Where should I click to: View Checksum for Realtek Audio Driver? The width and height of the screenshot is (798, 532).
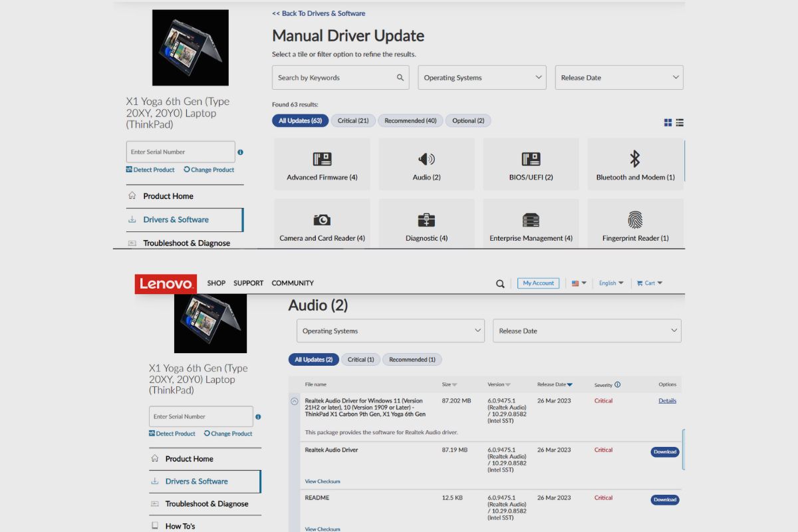(323, 481)
